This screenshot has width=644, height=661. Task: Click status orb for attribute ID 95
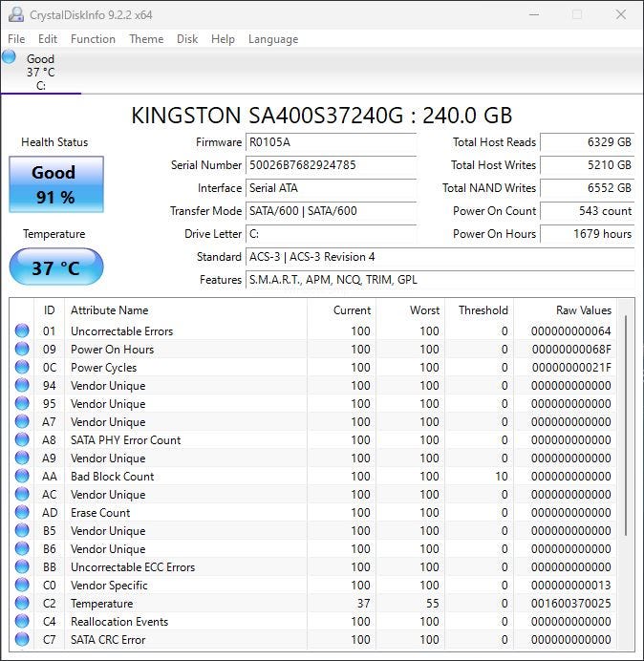22,403
